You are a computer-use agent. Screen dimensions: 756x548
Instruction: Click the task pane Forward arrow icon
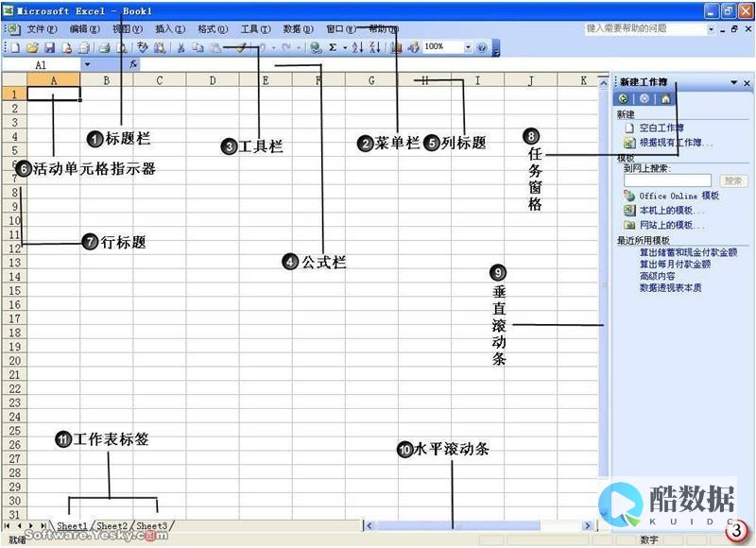[x=644, y=99]
